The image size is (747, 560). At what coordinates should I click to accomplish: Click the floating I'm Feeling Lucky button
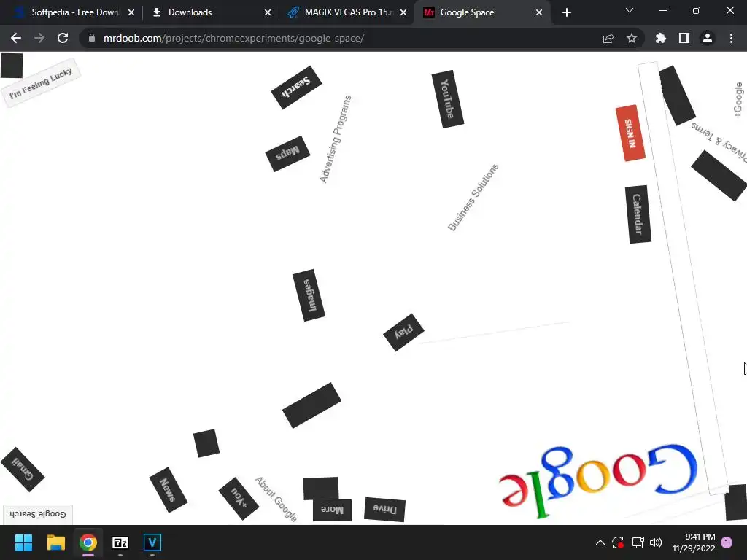[x=41, y=83]
